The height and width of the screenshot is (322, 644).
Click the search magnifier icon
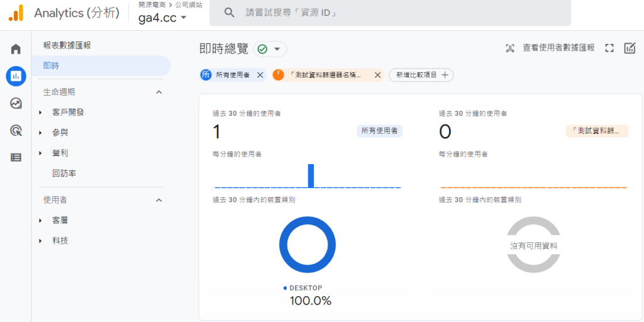[x=229, y=13]
